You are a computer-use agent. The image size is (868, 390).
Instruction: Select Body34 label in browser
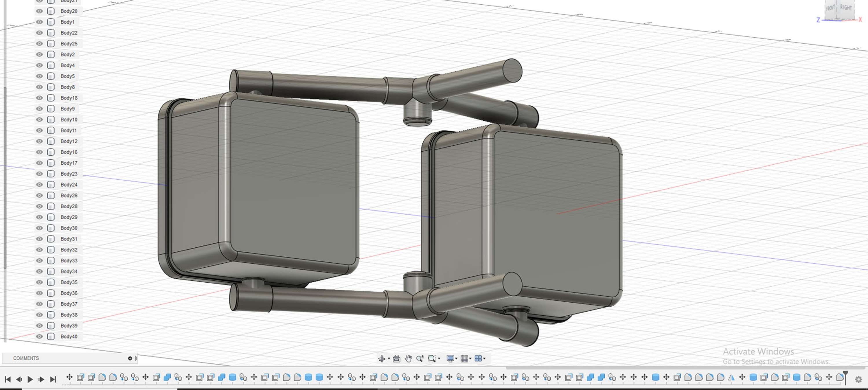pyautogui.click(x=69, y=271)
